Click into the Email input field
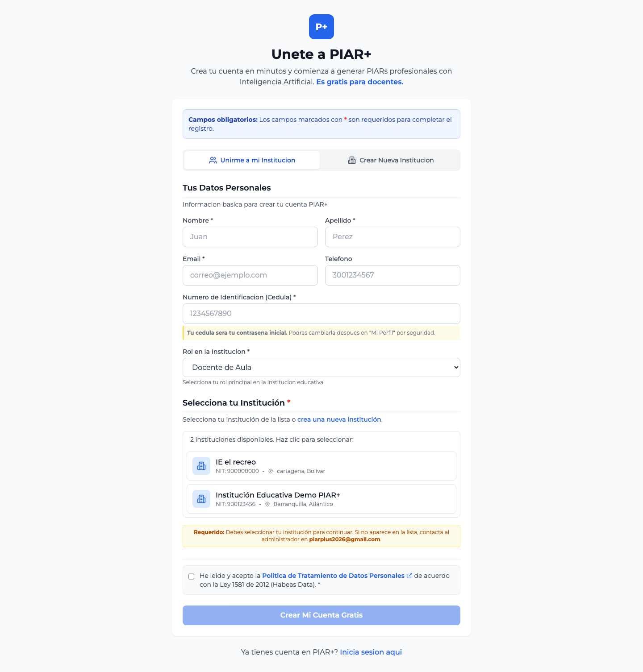This screenshot has width=643, height=672. [x=250, y=275]
